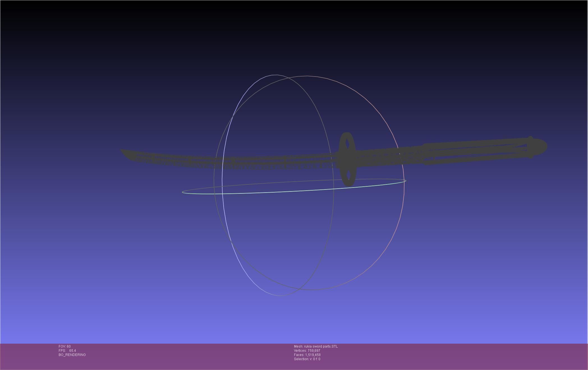Click the Faces count line

(307, 355)
